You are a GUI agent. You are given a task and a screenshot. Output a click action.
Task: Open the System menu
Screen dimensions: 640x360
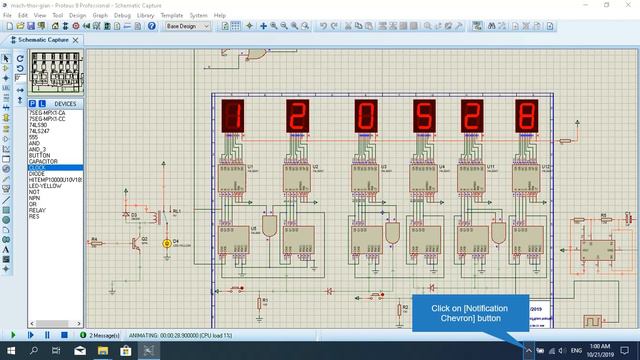199,16
